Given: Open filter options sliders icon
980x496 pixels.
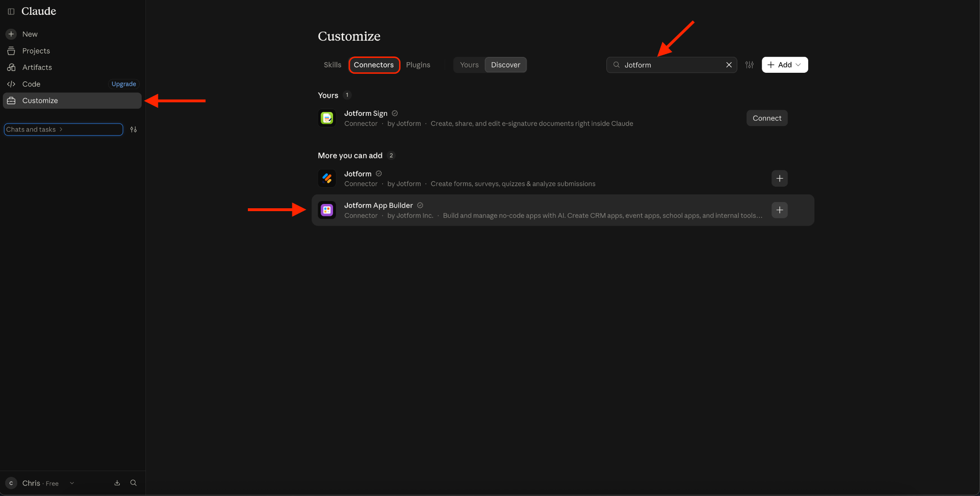Looking at the screenshot, I should coord(749,65).
